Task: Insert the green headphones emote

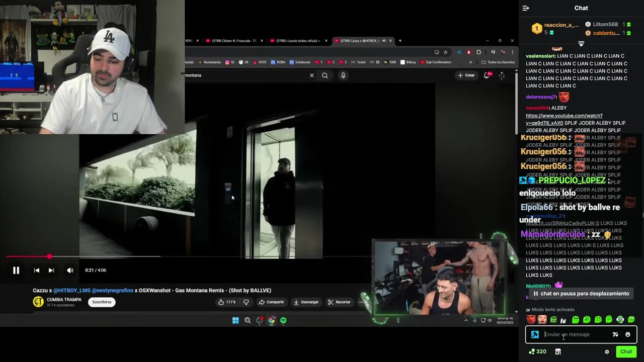Action: tap(620, 319)
